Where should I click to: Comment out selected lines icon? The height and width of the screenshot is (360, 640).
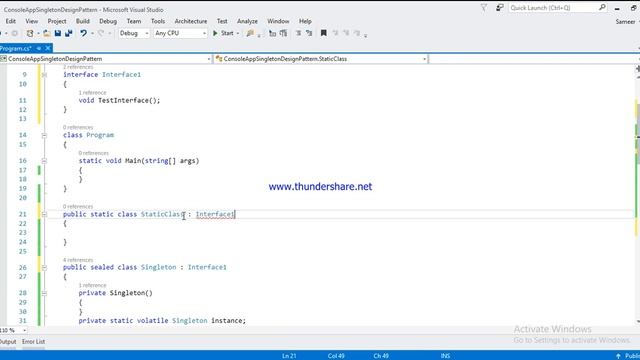298,33
